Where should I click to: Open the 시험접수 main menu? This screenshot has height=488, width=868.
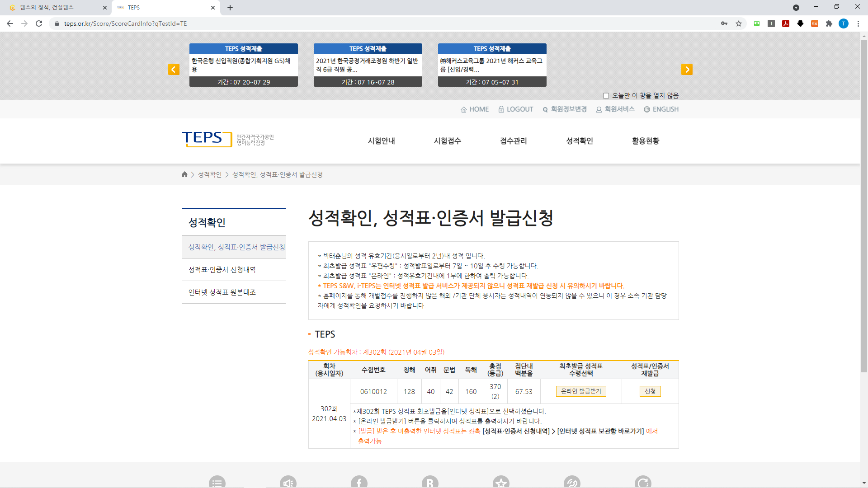[448, 141]
